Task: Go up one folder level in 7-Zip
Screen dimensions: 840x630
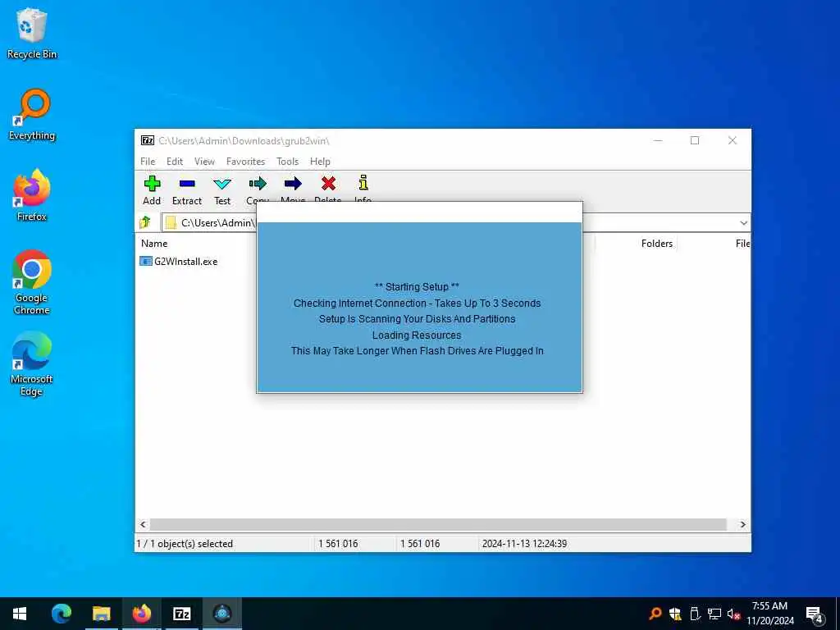Action: click(x=145, y=222)
